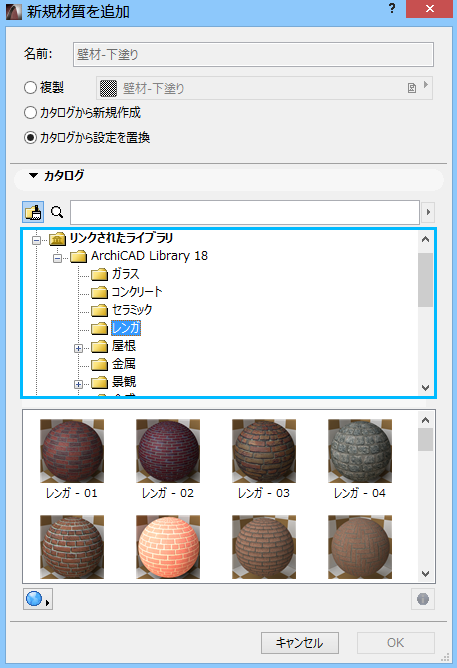Viewport: 457px width, 668px height.
Task: Click the OK button
Action: click(x=396, y=642)
